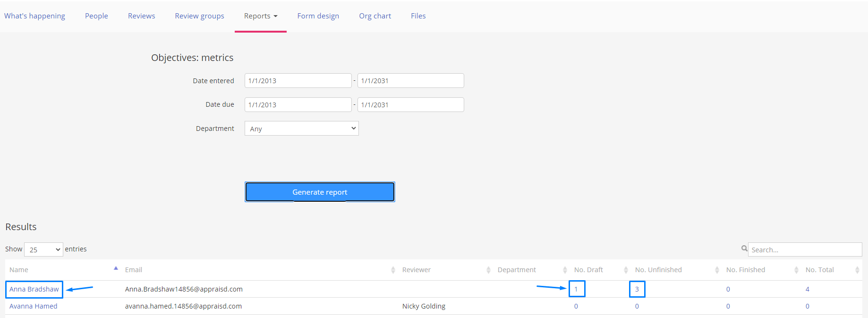Image resolution: width=868 pixels, height=318 pixels.
Task: Open the Form design tab
Action: [318, 16]
